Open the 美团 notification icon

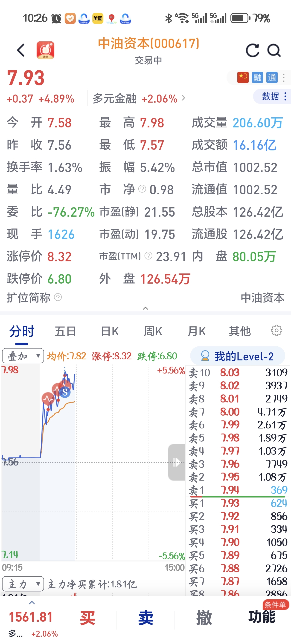pyautogui.click(x=98, y=18)
